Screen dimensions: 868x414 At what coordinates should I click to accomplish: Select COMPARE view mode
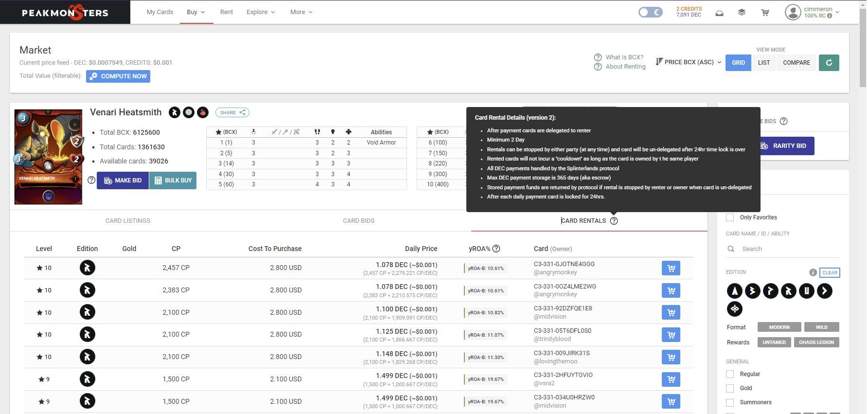(797, 63)
